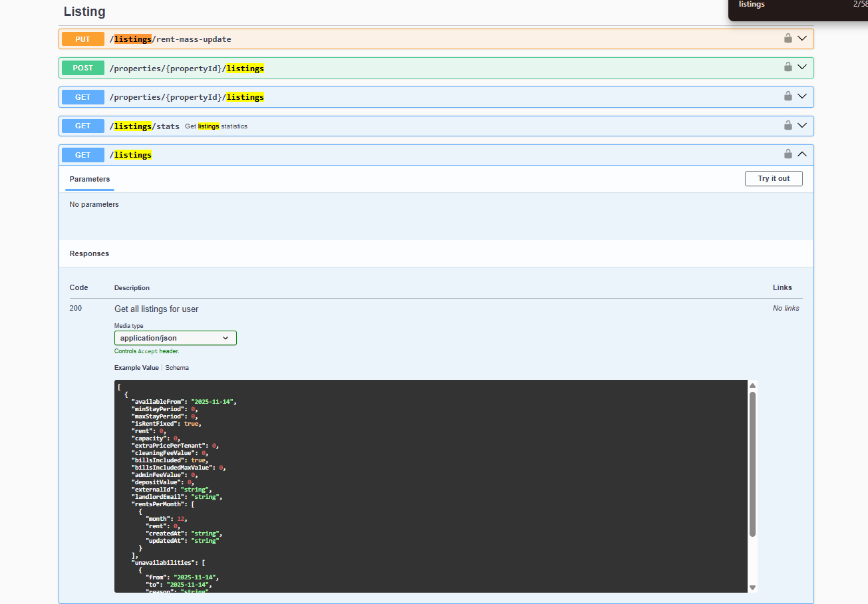Click lock icon on GET /listings/stats
This screenshot has height=604, width=868.
point(788,125)
